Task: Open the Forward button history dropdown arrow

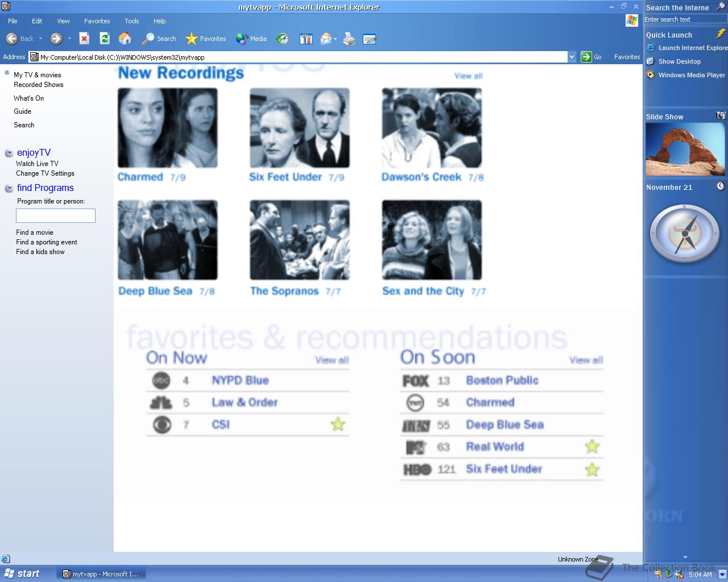Action: pyautogui.click(x=69, y=39)
